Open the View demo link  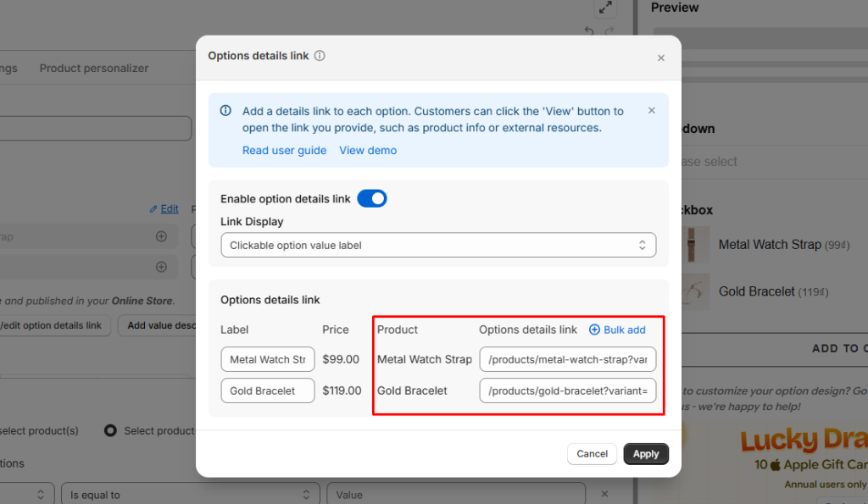pos(368,150)
